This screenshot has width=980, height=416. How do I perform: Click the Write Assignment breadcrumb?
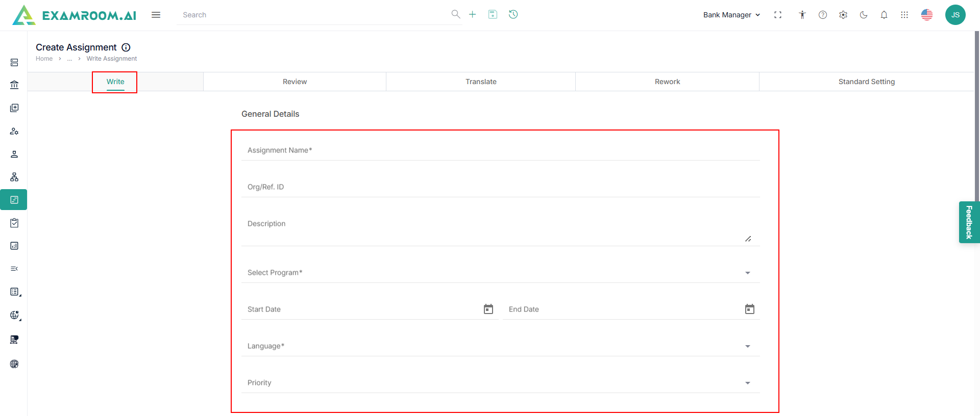(112, 59)
